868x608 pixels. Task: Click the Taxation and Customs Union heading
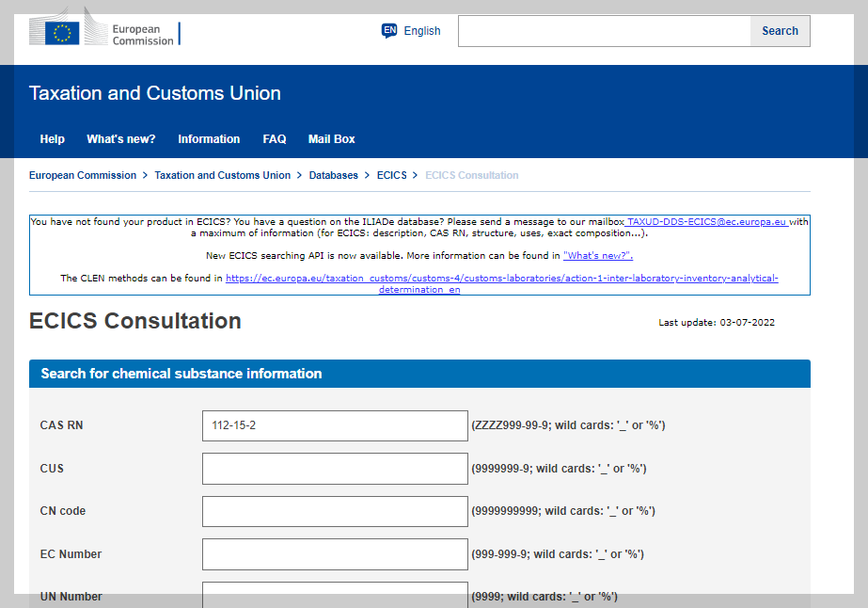tap(154, 93)
